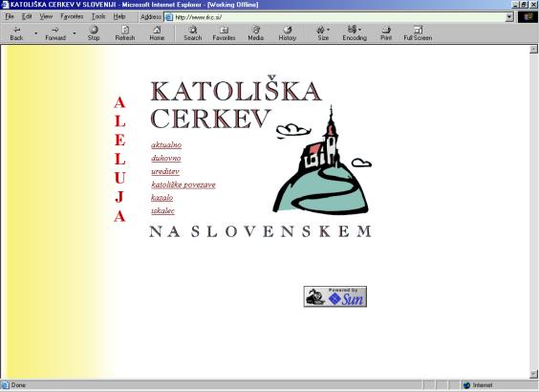Viewport: 539px width, 392px height.
Task: Reload the page with Refresh icon
Action: click(x=125, y=33)
